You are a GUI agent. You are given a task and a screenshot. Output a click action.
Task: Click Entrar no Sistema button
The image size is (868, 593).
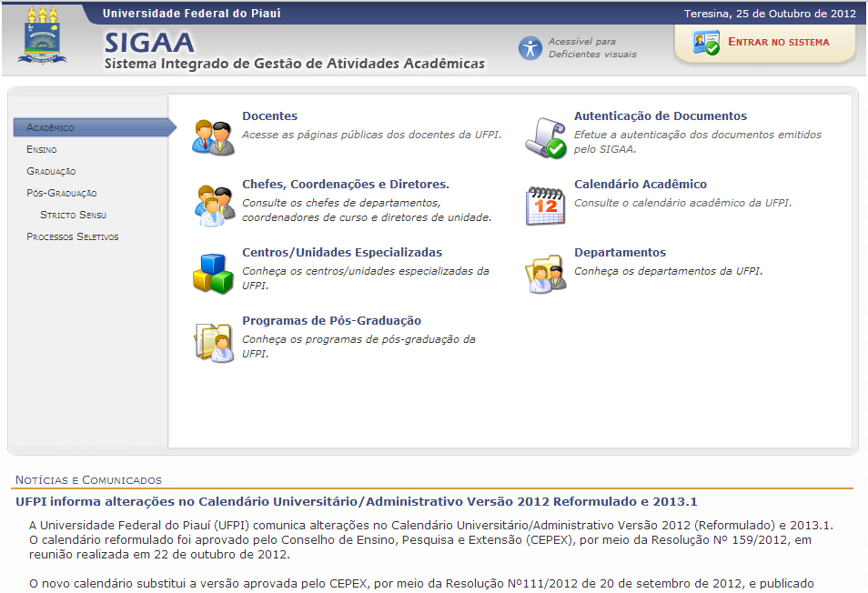click(x=765, y=43)
